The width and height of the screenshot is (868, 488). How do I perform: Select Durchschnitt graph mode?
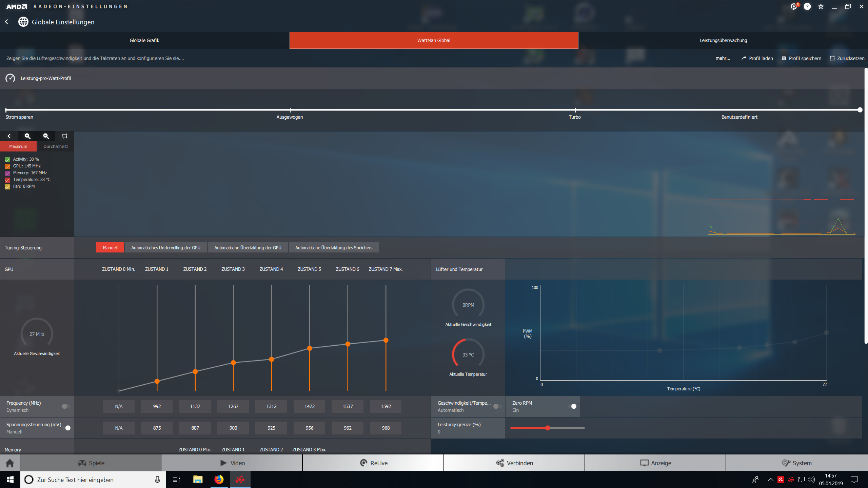click(56, 146)
